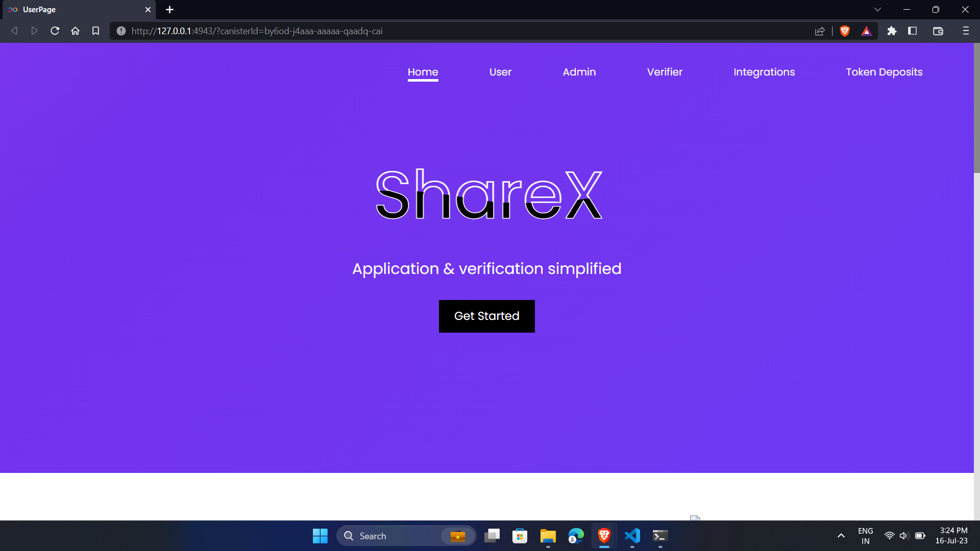Open the tab search dropdown chevron
Screen dimensions: 980x551
pos(878,10)
